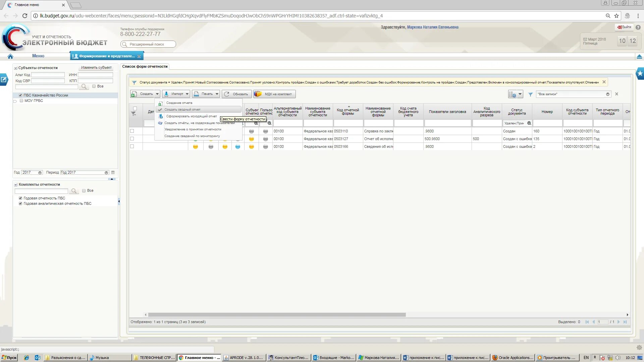Click the search magnifier in Субъекты отчетности
This screenshot has height=362, width=644.
tap(84, 87)
